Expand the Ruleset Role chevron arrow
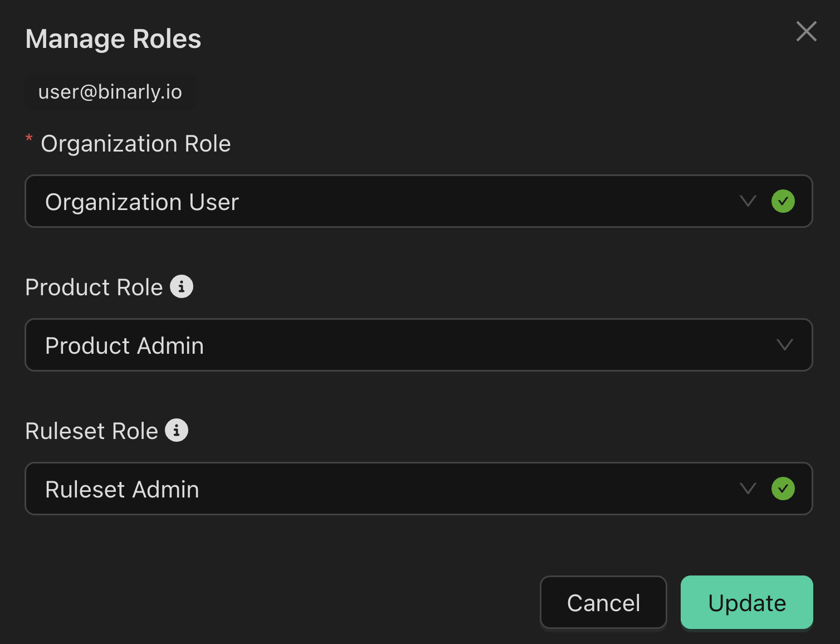Viewport: 840px width, 644px height. 748,489
